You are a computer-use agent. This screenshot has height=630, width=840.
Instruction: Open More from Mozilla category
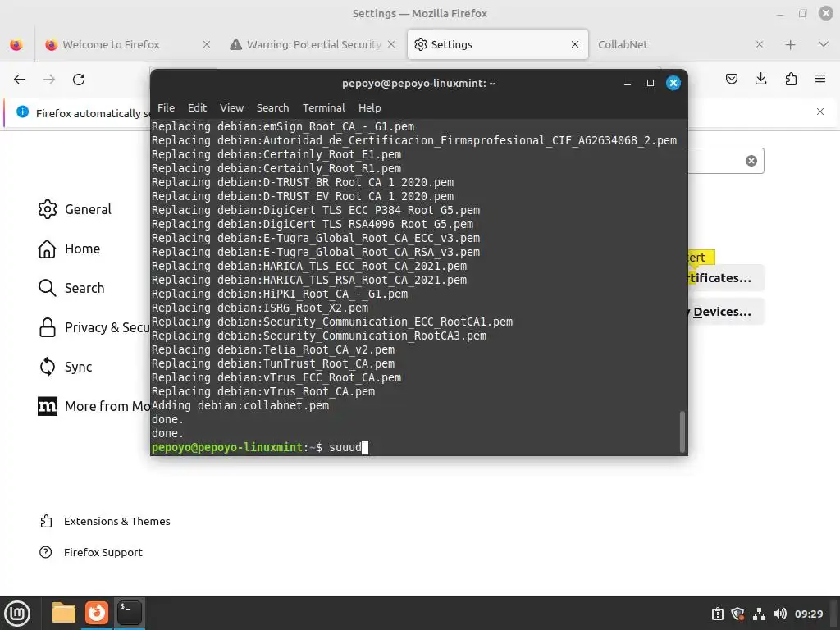pos(94,406)
